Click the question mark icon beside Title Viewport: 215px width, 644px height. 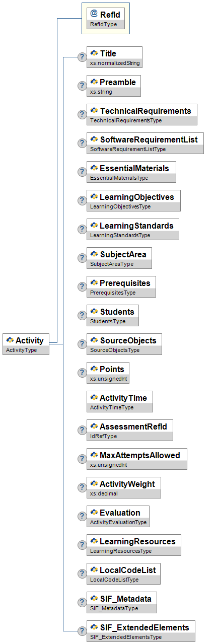[x=82, y=57]
